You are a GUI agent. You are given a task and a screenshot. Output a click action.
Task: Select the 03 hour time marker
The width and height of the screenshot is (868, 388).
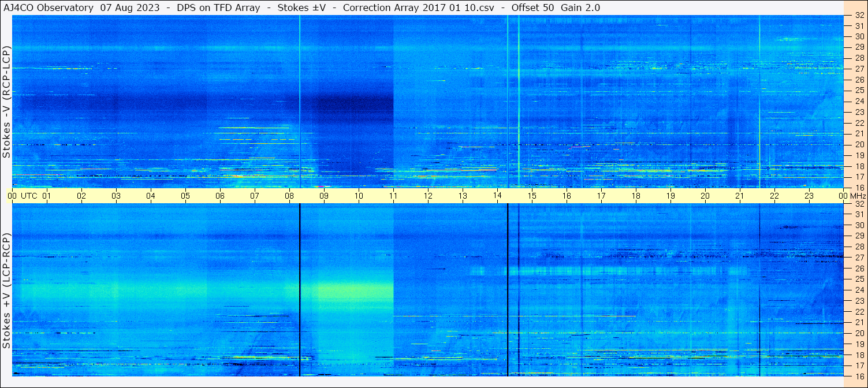(116, 196)
